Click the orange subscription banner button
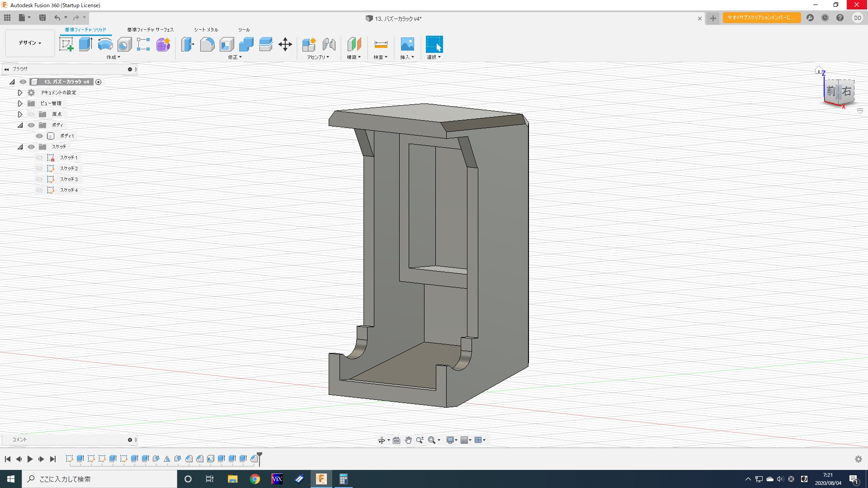 (x=761, y=18)
